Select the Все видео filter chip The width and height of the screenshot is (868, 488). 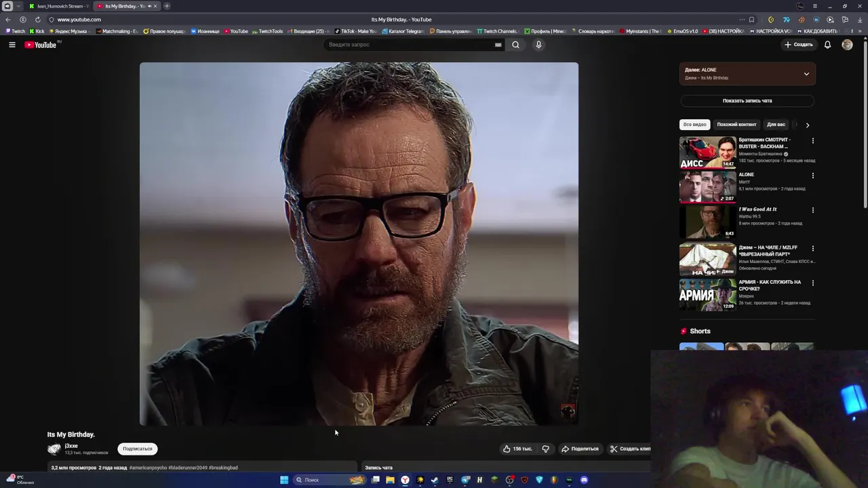(694, 125)
